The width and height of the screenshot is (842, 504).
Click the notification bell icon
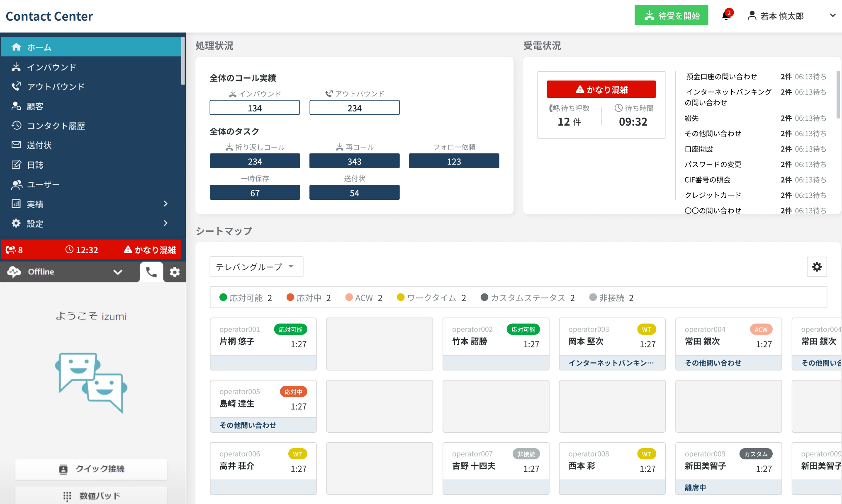(726, 16)
